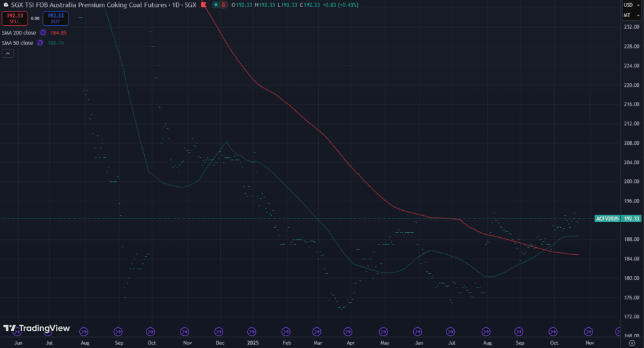The height and width of the screenshot is (348, 644).
Task: Click the SMA 50 close refresh icon
Action: tap(40, 43)
